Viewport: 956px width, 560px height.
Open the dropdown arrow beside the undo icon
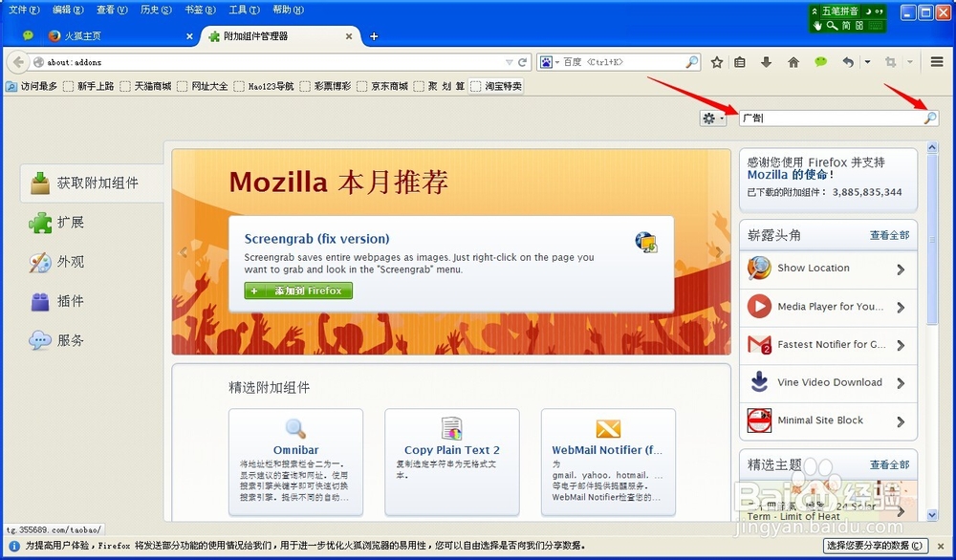pyautogui.click(x=868, y=62)
